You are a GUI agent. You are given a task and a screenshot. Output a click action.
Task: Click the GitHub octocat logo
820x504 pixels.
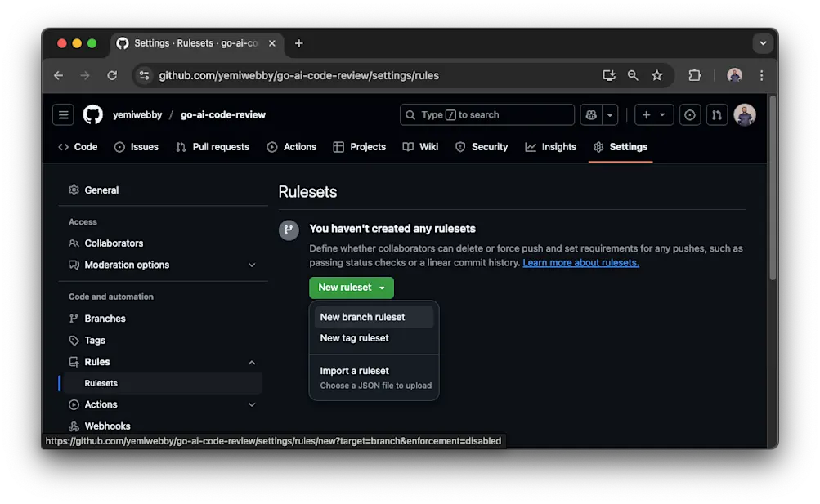tap(92, 114)
